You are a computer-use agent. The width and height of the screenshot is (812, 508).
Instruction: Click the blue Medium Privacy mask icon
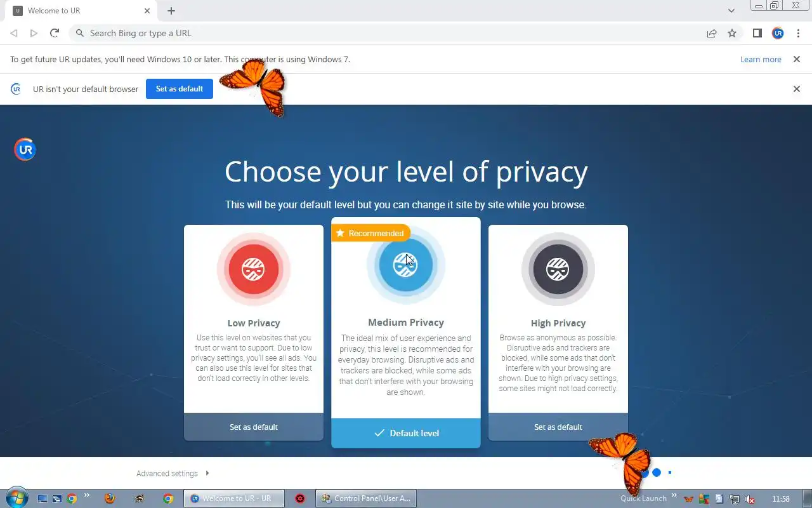pos(406,265)
